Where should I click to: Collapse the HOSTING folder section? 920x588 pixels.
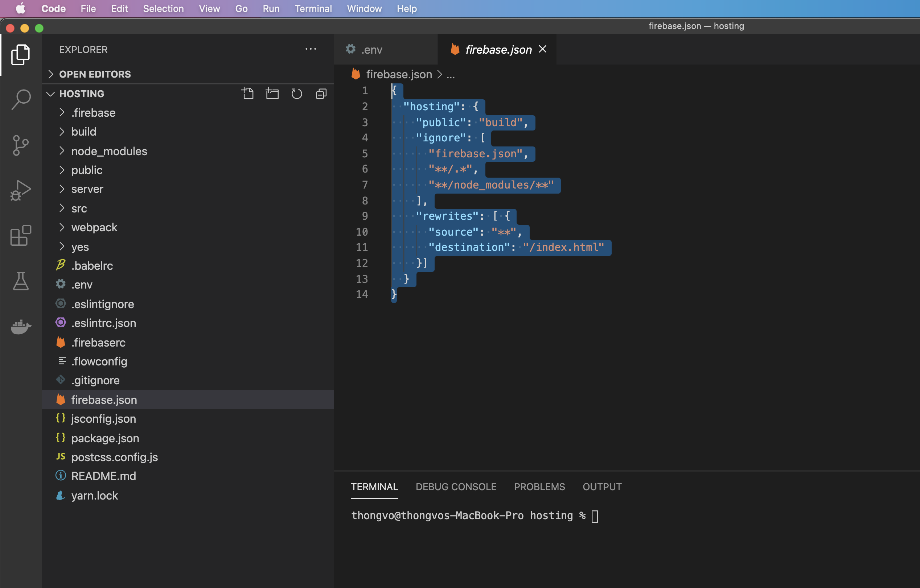click(x=81, y=94)
